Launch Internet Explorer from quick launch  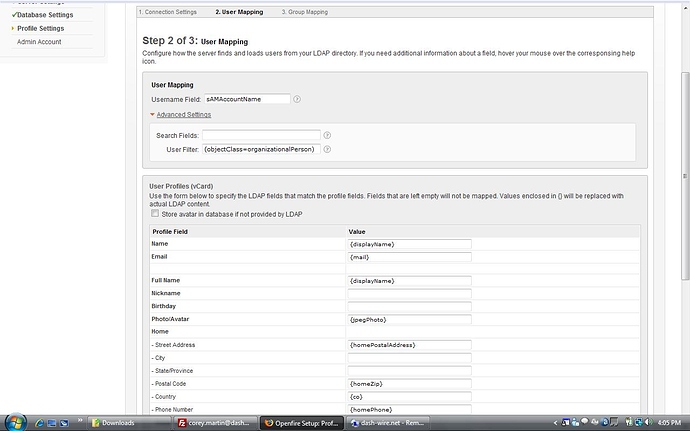tap(39, 423)
